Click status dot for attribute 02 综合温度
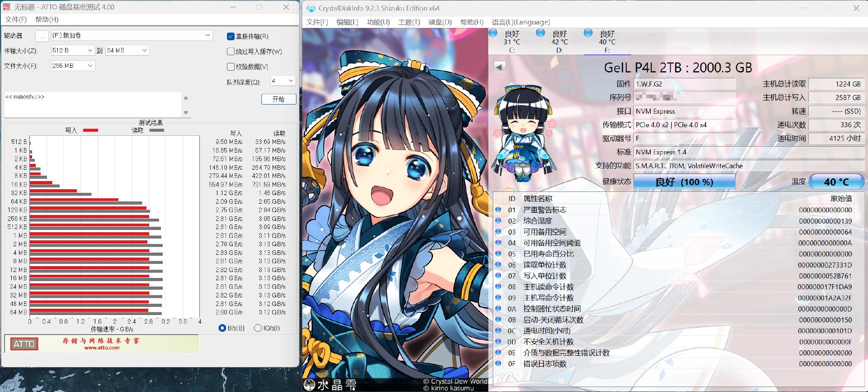Screen dimensions: 868x392 pos(498,220)
